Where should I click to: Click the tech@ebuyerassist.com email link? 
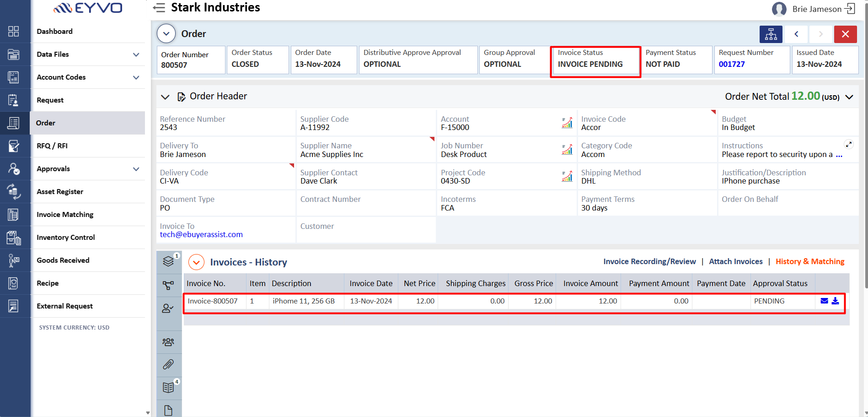pyautogui.click(x=201, y=234)
